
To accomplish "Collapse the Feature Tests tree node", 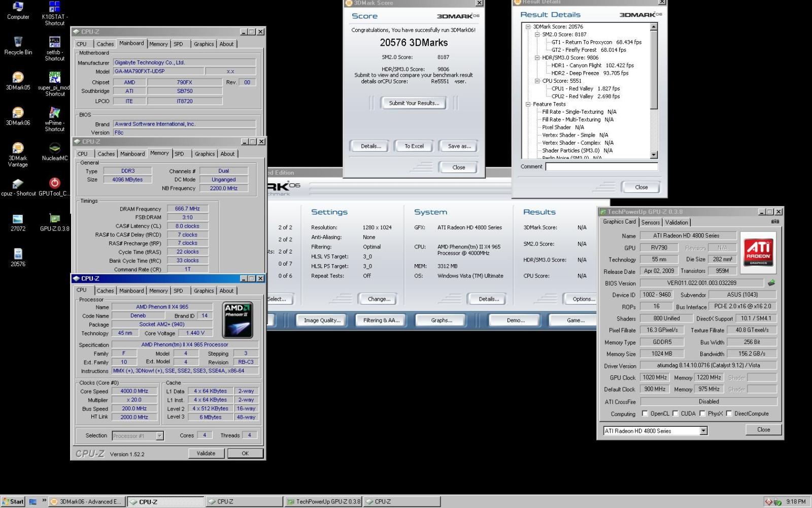I will (528, 104).
